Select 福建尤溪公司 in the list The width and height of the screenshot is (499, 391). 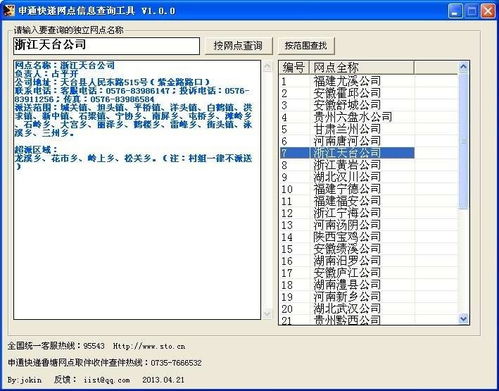[x=347, y=81]
